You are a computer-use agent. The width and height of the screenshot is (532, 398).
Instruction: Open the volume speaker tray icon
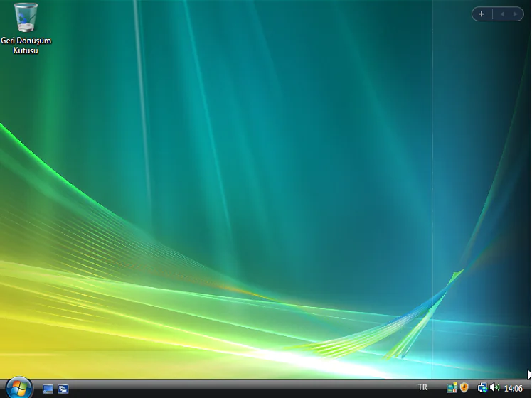pyautogui.click(x=494, y=388)
